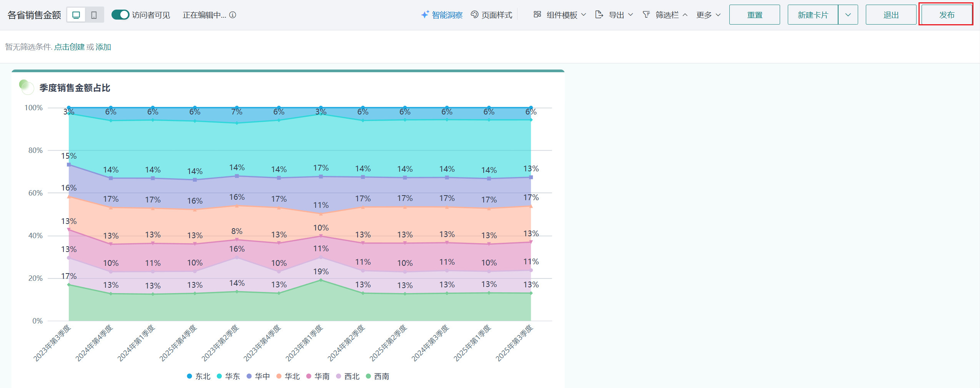This screenshot has height=388, width=980.
Task: Click the 导出 export icon
Action: point(599,15)
